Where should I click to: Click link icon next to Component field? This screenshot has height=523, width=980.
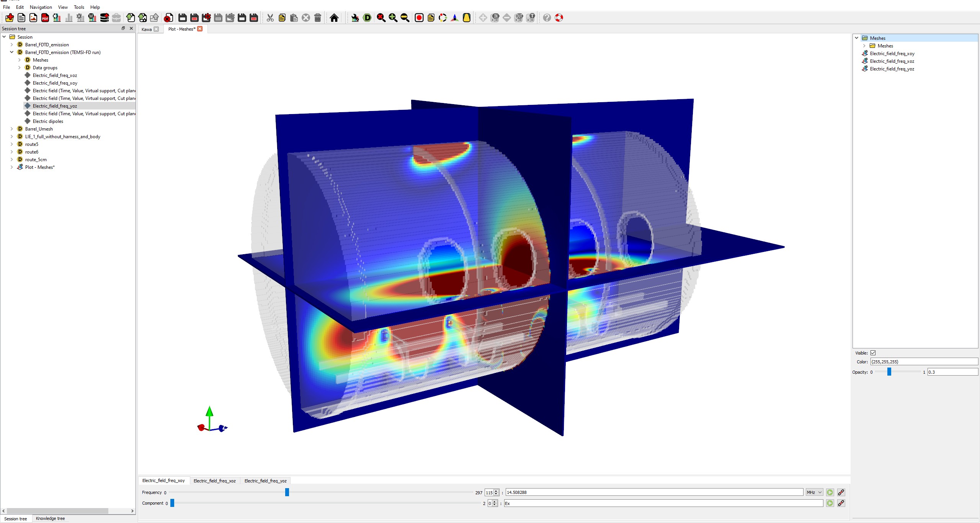point(841,503)
